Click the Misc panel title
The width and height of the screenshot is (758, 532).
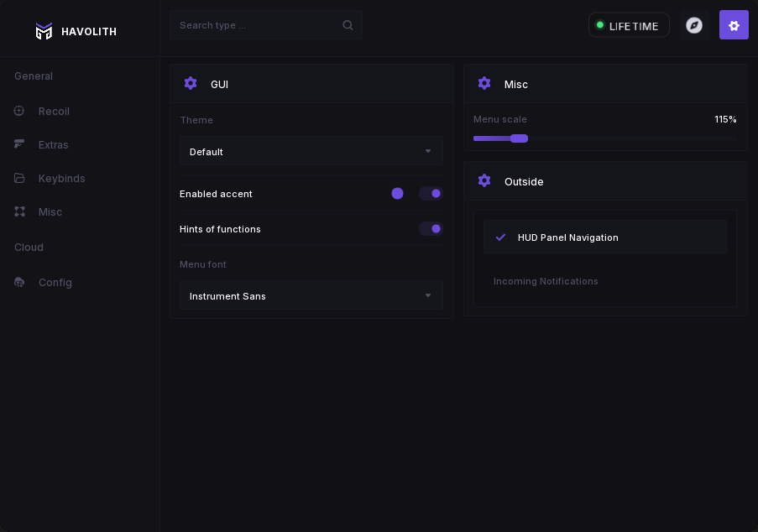pyautogui.click(x=515, y=84)
